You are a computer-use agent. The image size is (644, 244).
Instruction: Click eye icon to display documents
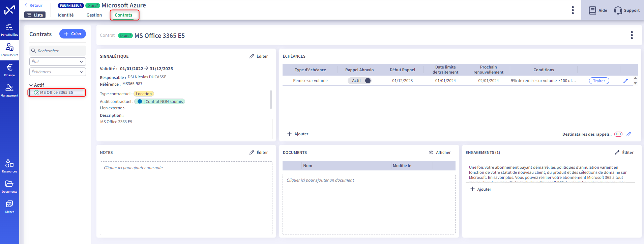tap(431, 153)
